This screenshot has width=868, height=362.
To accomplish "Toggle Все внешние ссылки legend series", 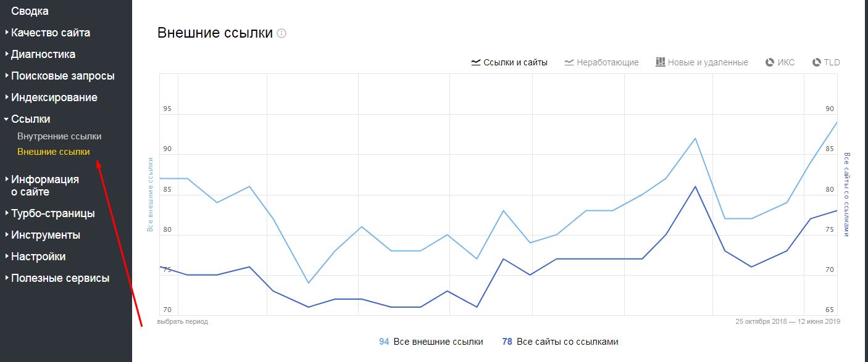I will 431,342.
